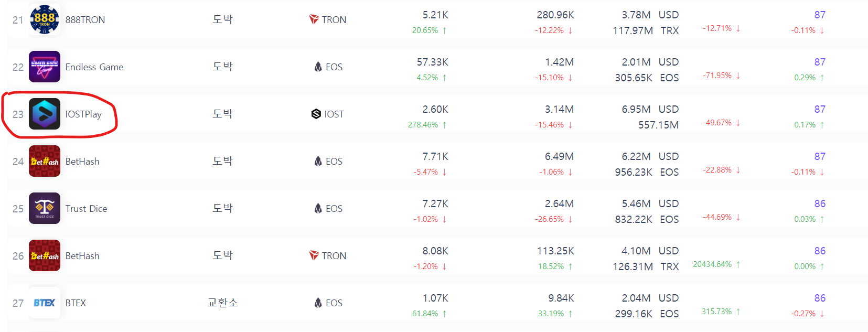Open the Endless Game name link
Image resolution: width=868 pixels, height=332 pixels.
point(94,67)
